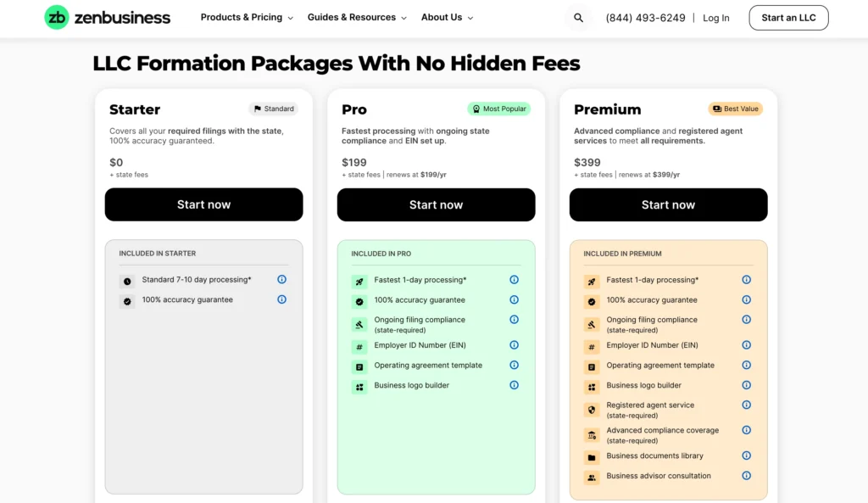
Task: Click the Best Value badge on Premium plan
Action: tap(735, 109)
